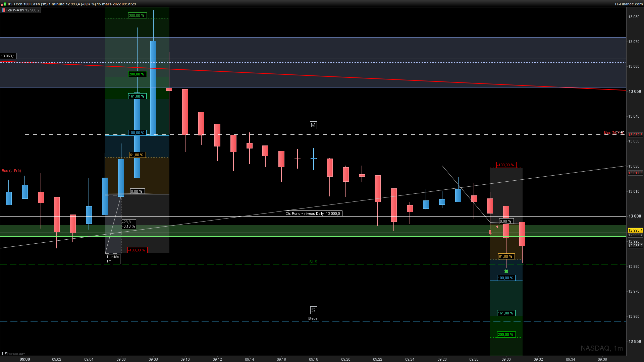Click the 300,00 % Fibonacci level label
This screenshot has height=362, width=644.
click(137, 15)
